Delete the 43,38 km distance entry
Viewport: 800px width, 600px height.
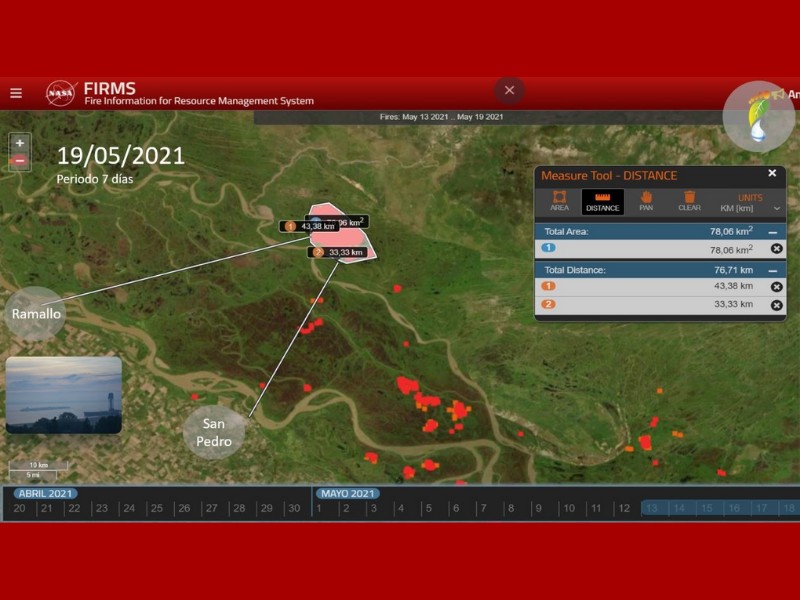(776, 287)
